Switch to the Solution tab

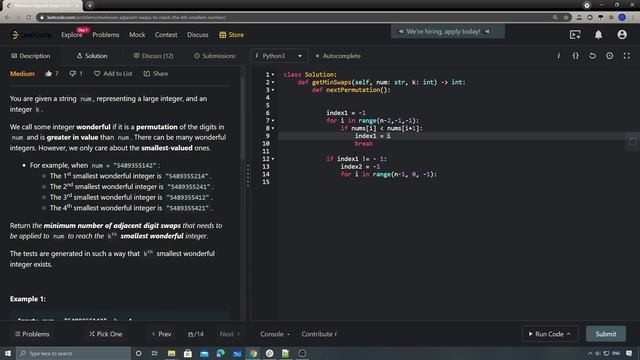92,56
